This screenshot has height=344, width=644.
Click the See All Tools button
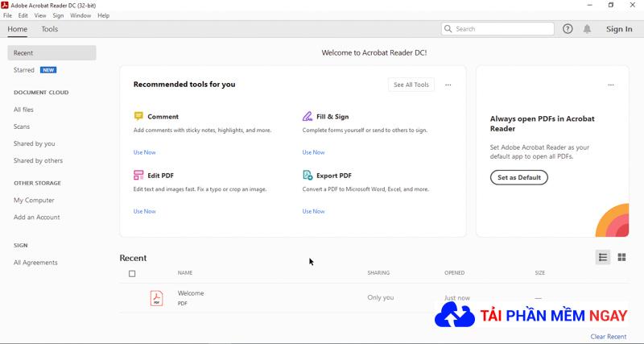pyautogui.click(x=411, y=85)
